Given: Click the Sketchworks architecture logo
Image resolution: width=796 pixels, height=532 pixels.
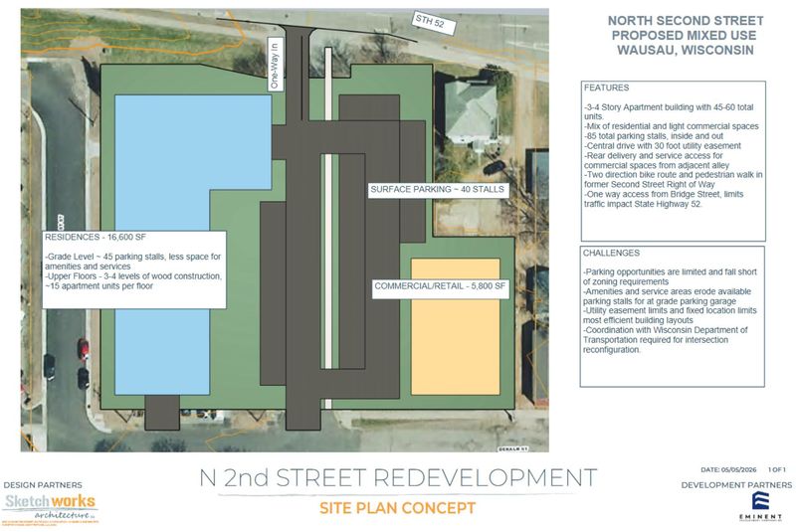Looking at the screenshot, I should (x=51, y=508).
